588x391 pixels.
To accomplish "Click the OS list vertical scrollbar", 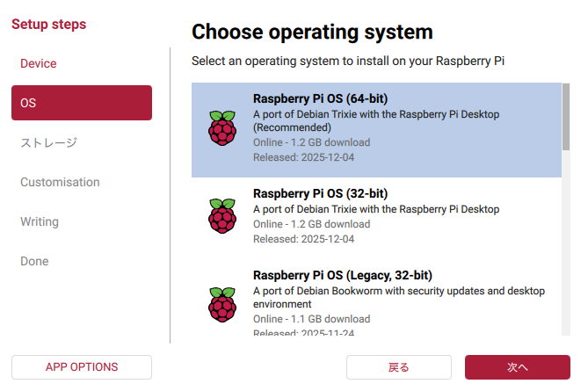I will pyautogui.click(x=566, y=114).
